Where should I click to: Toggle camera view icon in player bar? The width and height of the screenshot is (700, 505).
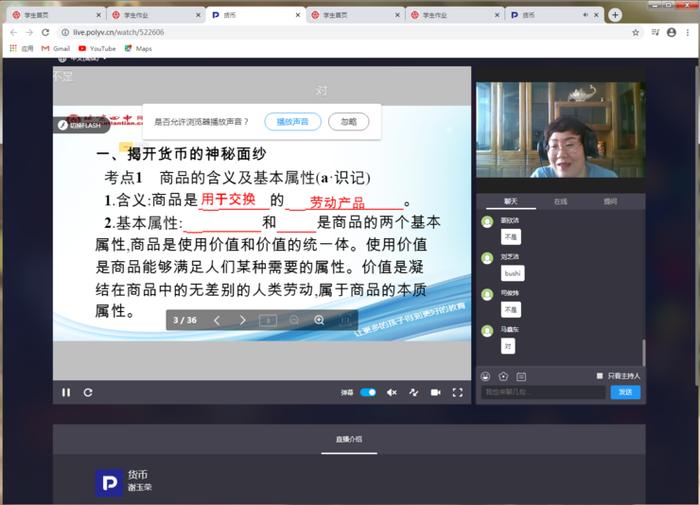pos(435,392)
